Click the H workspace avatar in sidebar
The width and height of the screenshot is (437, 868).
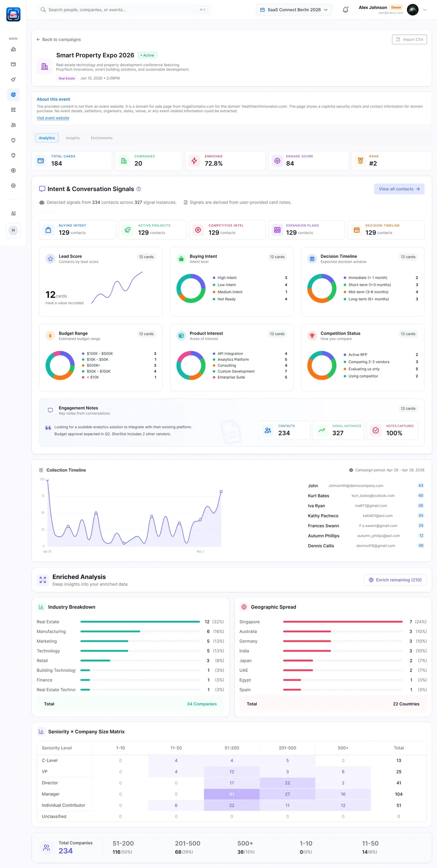(x=13, y=230)
